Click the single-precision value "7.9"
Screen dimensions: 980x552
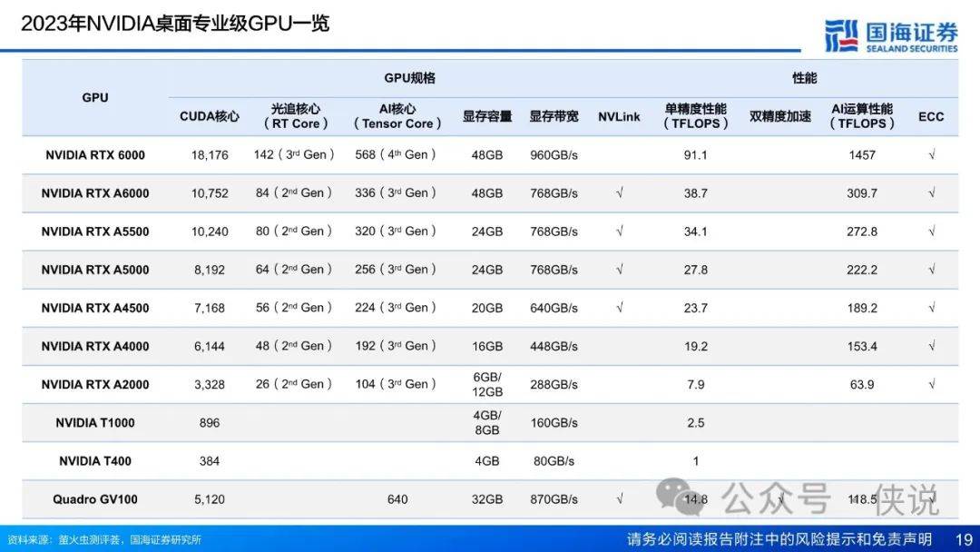[696, 384]
